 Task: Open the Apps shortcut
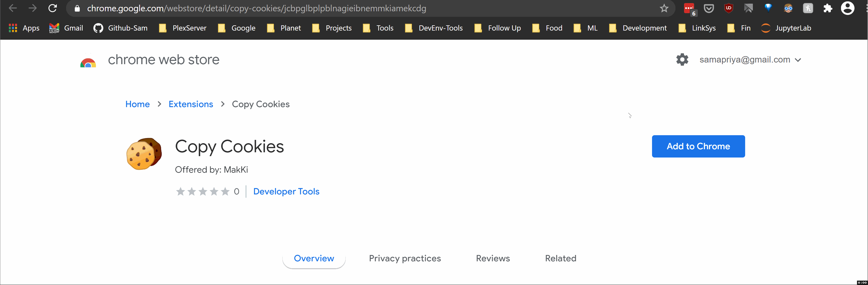click(x=24, y=28)
